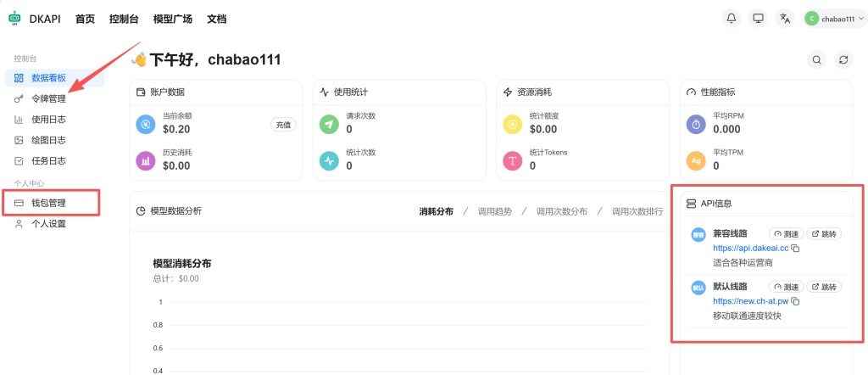The image size is (868, 375).
Task: Open the notifications bell icon
Action: (x=732, y=19)
